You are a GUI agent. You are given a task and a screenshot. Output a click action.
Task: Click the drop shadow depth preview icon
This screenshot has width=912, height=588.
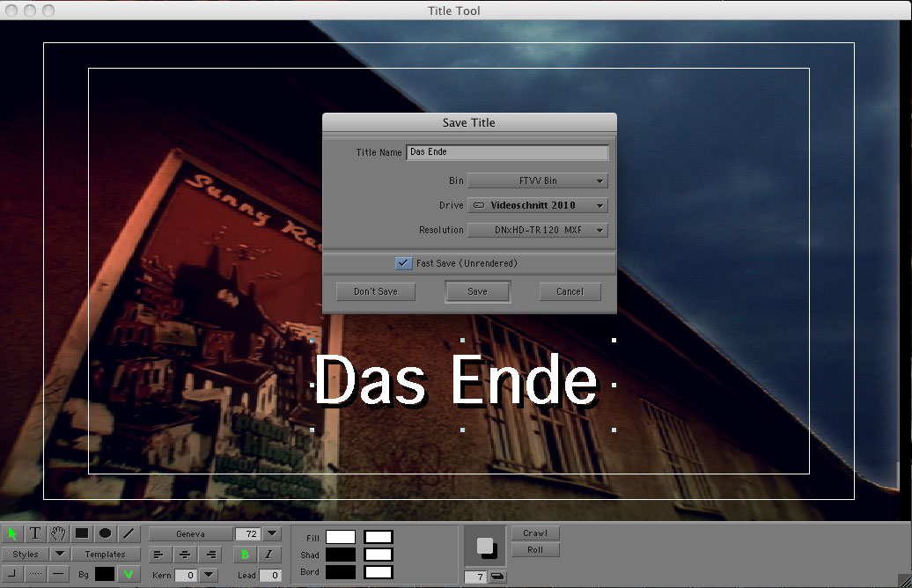[486, 547]
